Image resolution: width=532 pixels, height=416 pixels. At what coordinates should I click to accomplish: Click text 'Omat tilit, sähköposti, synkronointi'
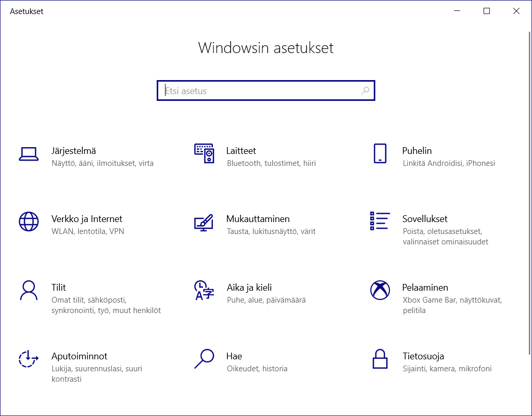tap(106, 305)
